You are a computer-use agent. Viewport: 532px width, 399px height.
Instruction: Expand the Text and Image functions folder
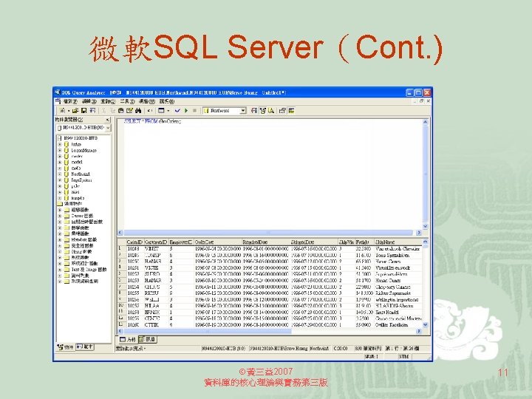click(x=60, y=270)
